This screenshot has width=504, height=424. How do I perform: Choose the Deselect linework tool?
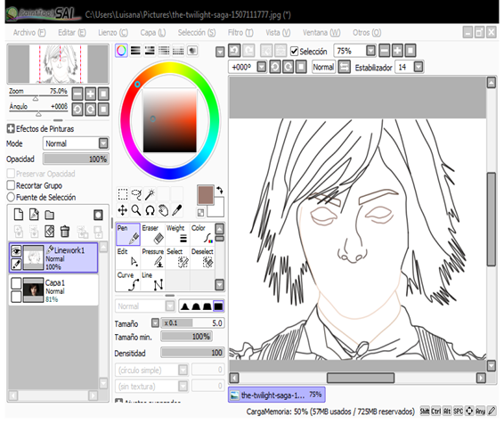202,257
